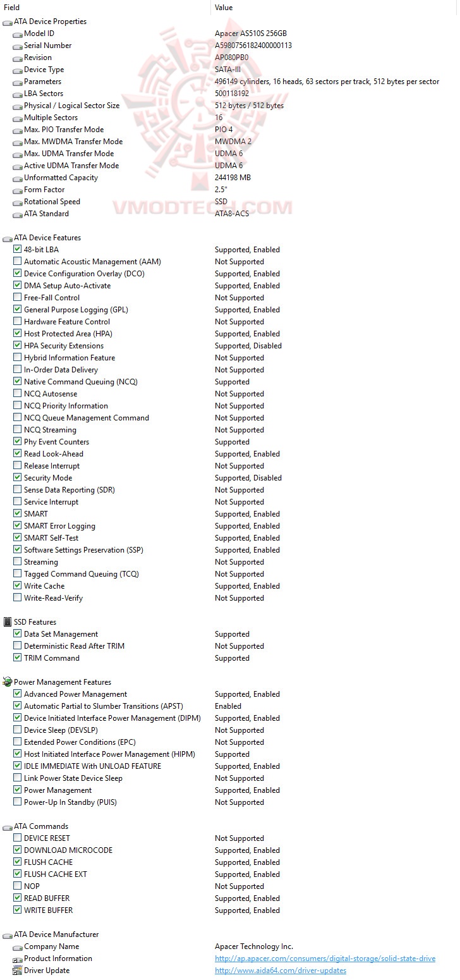Select the 500118192 LBA sectors value

click(232, 94)
